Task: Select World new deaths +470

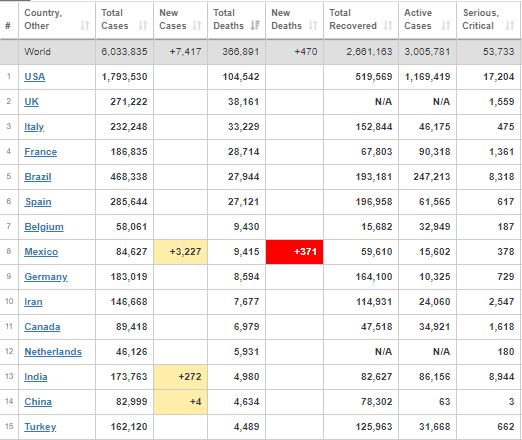Action: tap(306, 52)
